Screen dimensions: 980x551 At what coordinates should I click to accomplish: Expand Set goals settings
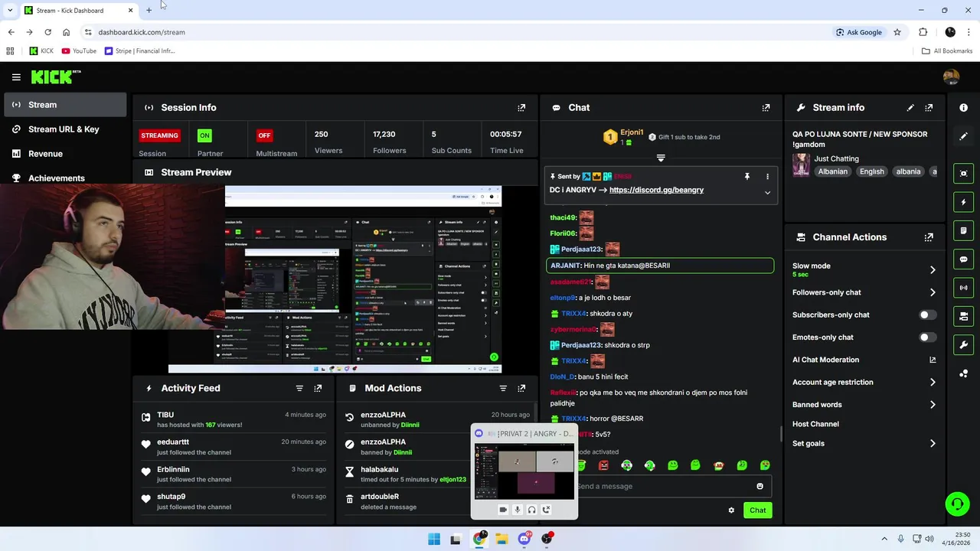pyautogui.click(x=933, y=443)
